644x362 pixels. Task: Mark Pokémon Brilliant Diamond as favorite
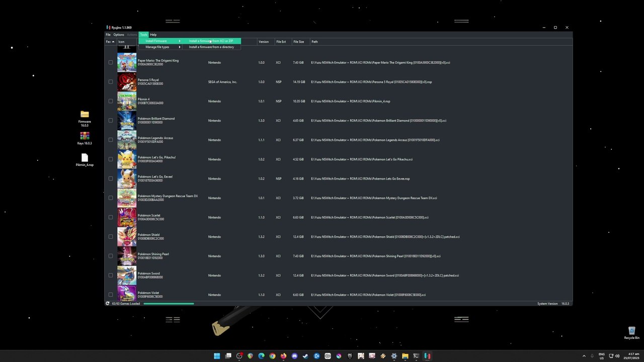111,121
